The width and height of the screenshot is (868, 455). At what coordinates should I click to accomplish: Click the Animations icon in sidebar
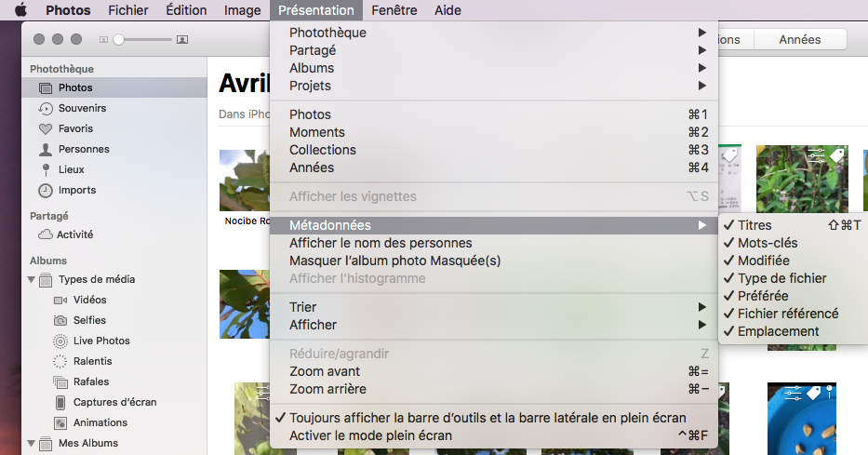click(x=60, y=422)
